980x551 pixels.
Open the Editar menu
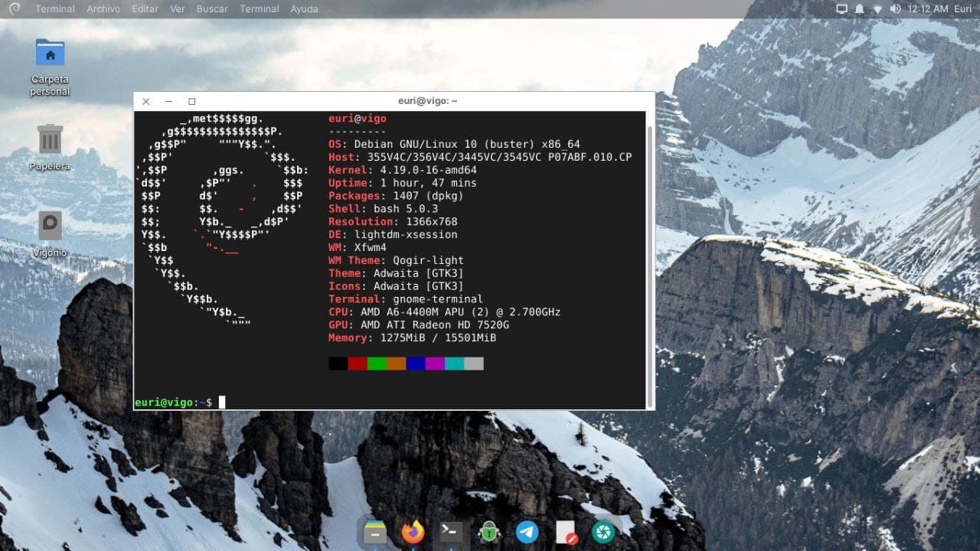(145, 9)
